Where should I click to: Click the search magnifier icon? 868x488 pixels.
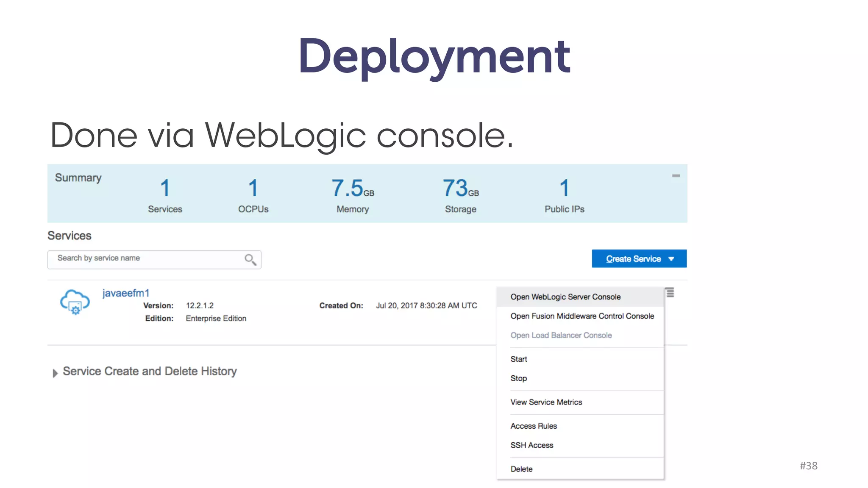click(x=250, y=259)
